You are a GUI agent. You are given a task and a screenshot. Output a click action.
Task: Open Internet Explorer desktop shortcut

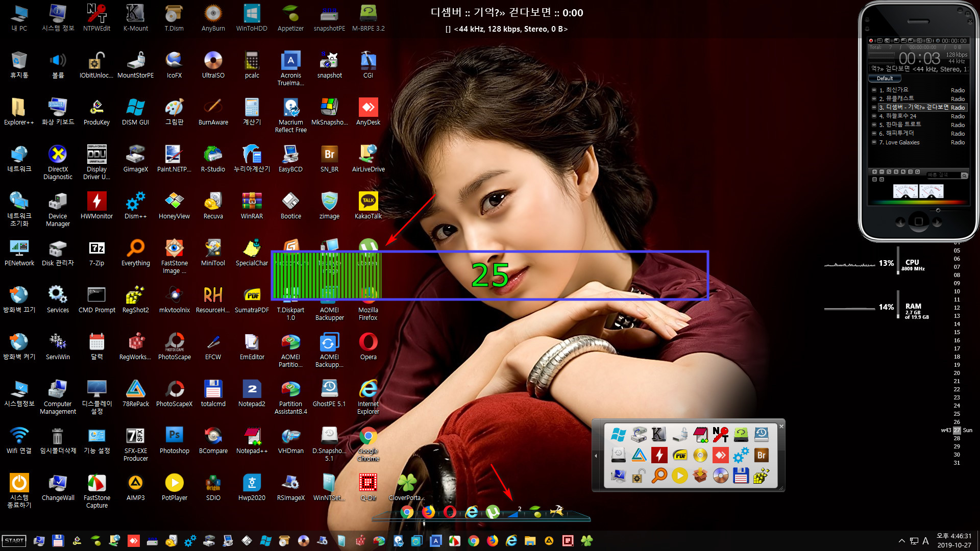368,397
